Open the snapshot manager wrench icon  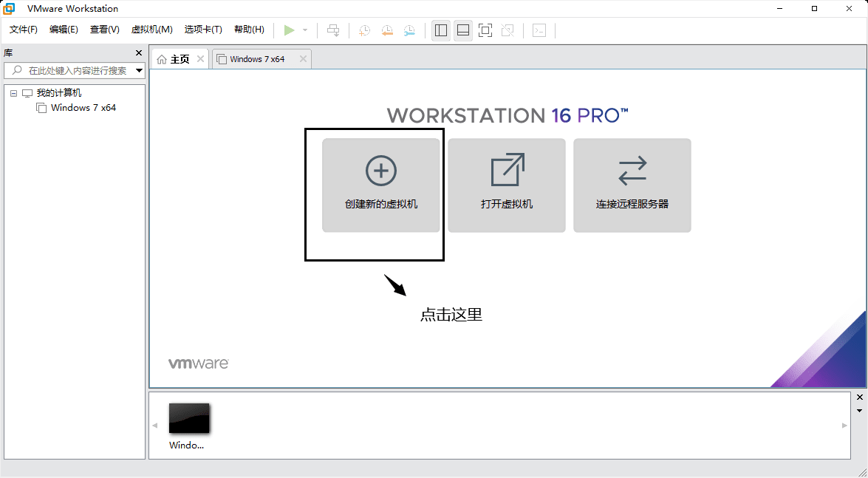[409, 30]
